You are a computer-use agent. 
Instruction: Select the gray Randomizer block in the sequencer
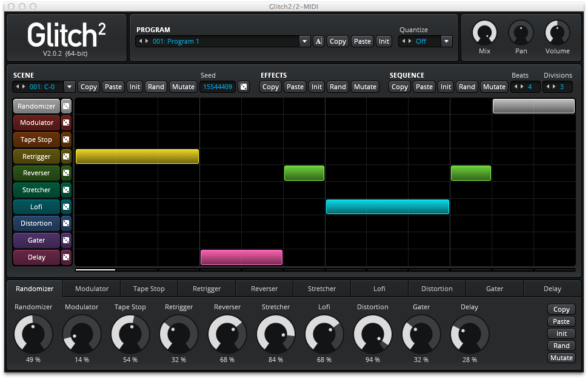[x=533, y=106]
